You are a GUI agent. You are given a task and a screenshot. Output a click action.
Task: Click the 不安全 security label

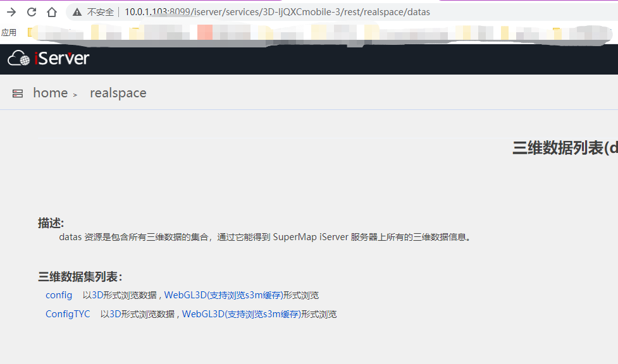point(100,12)
